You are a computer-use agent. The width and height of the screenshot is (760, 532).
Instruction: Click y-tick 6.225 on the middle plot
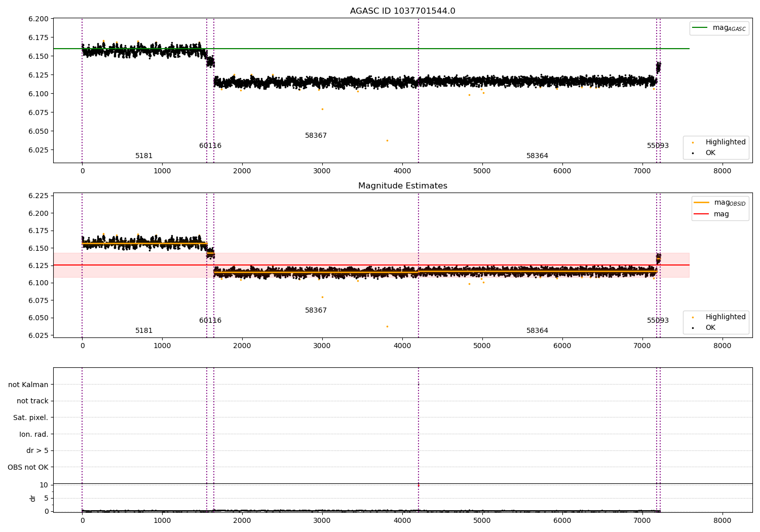click(x=39, y=196)
